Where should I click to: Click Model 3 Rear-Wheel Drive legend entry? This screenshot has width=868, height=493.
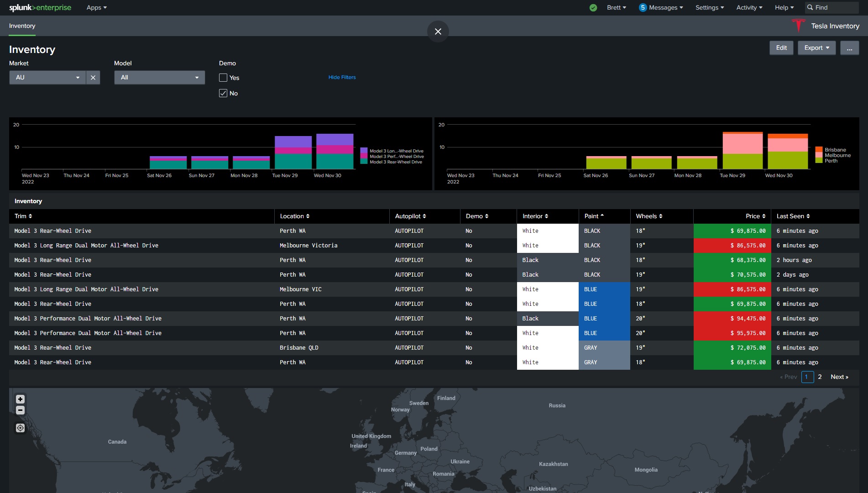[396, 162]
